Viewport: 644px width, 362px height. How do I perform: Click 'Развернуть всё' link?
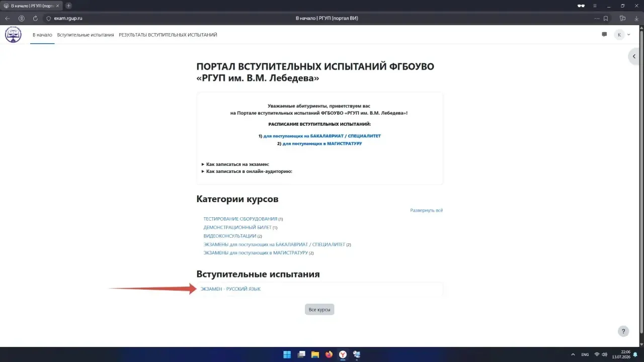(x=427, y=210)
